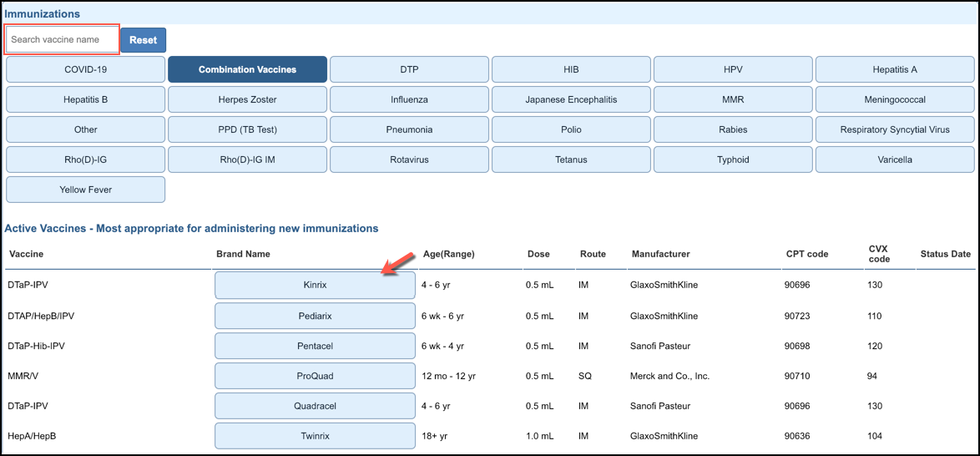Select the Hepatitis B category
The height and width of the screenshot is (456, 980).
(x=86, y=99)
